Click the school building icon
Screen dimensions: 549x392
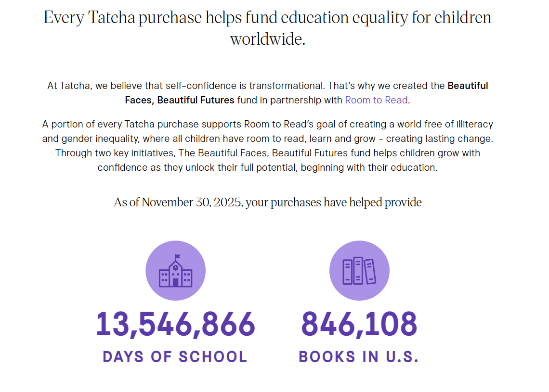pos(175,271)
